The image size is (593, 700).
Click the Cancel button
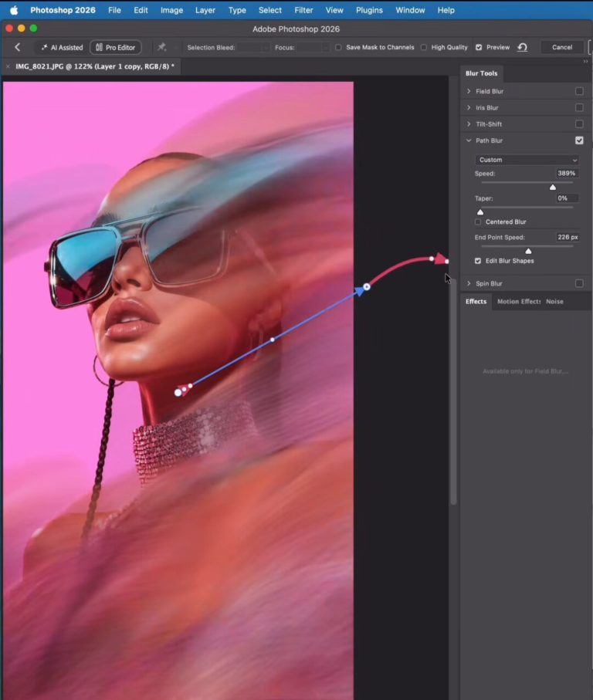562,47
